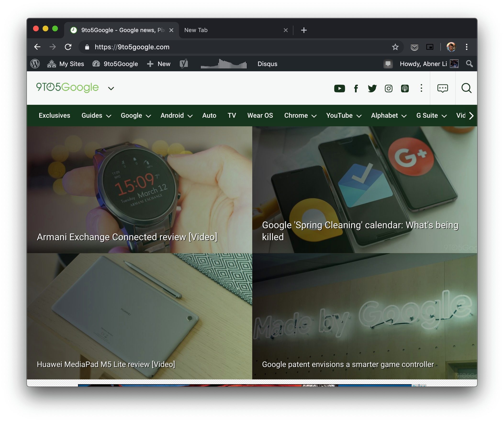Open the site search magnifier icon

click(x=466, y=88)
